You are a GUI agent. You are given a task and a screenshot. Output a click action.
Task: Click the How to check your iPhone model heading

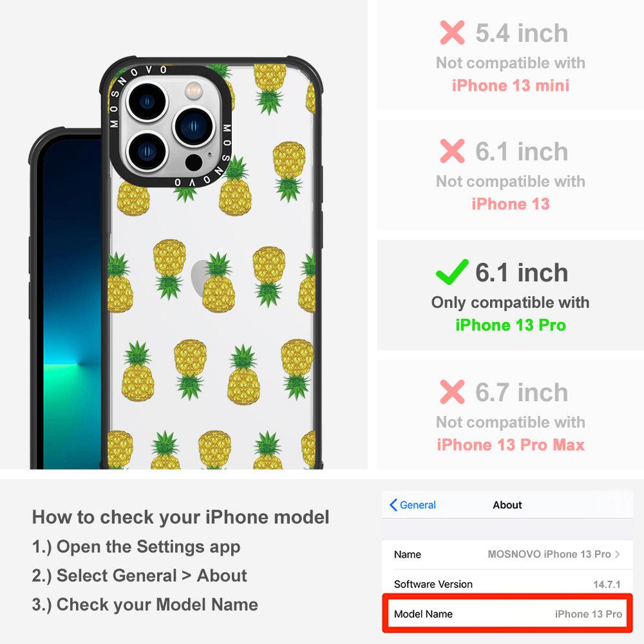[181, 516]
